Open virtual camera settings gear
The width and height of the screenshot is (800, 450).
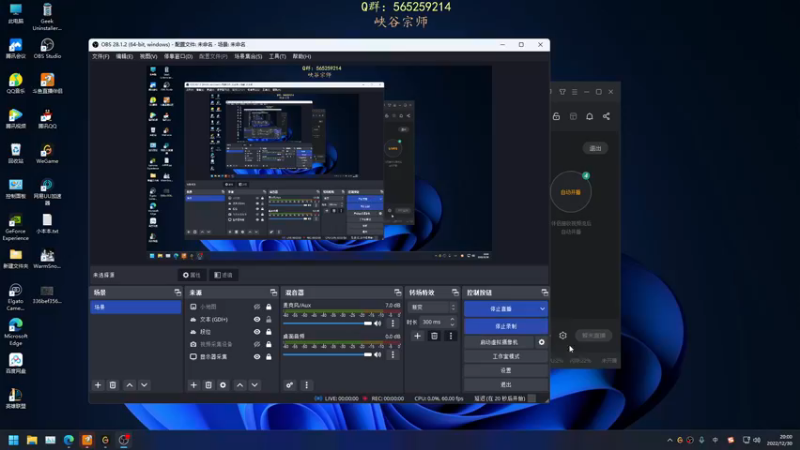tap(541, 342)
